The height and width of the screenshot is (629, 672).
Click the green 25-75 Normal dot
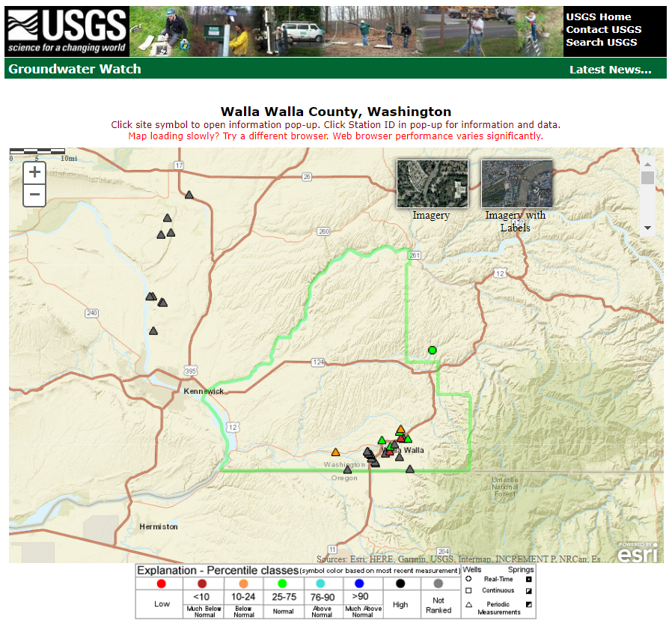(x=282, y=583)
